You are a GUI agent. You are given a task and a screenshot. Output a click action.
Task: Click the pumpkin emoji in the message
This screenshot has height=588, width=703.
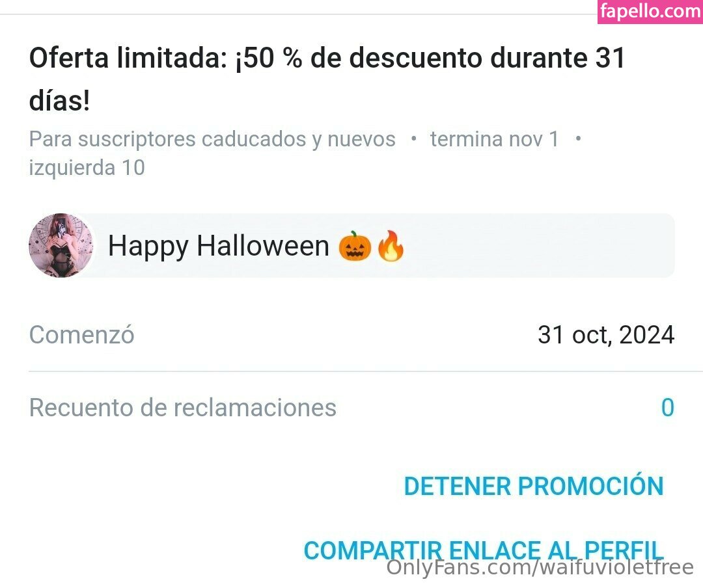point(355,246)
